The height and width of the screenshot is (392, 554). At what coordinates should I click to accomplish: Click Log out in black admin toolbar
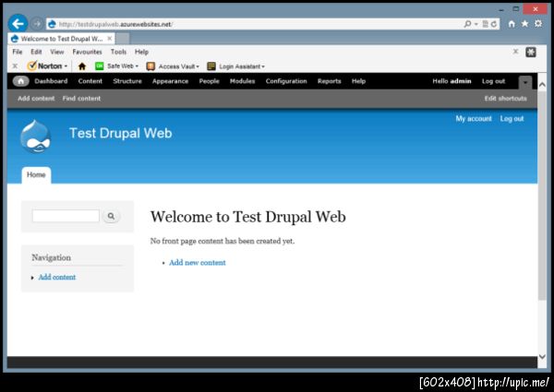click(x=494, y=81)
